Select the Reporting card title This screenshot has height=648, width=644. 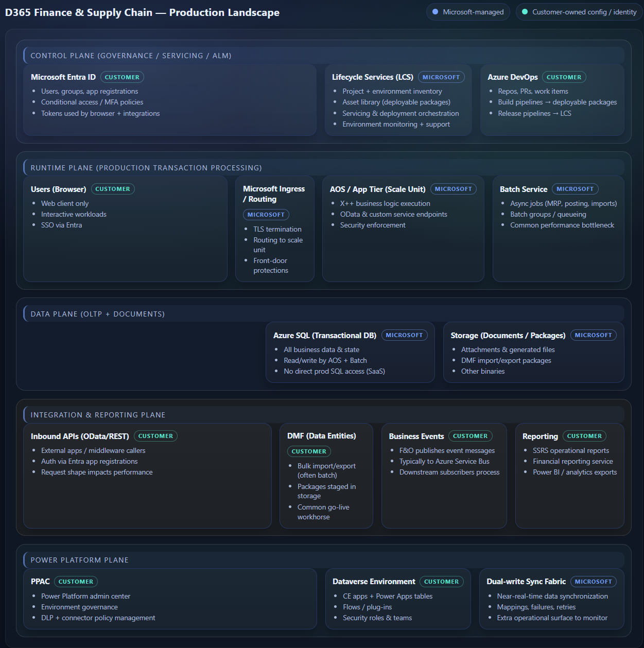click(540, 436)
